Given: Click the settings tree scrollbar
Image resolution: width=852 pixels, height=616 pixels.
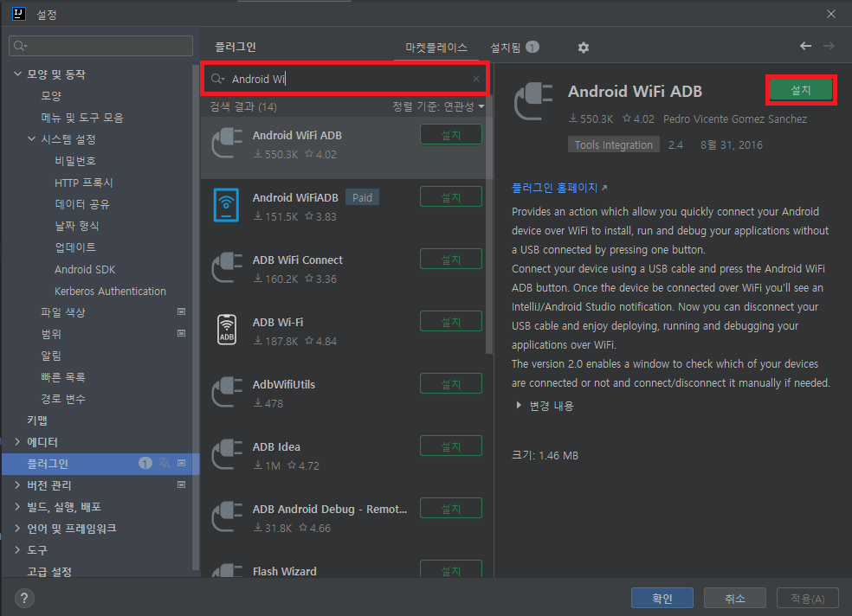Looking at the screenshot, I should 195,318.
